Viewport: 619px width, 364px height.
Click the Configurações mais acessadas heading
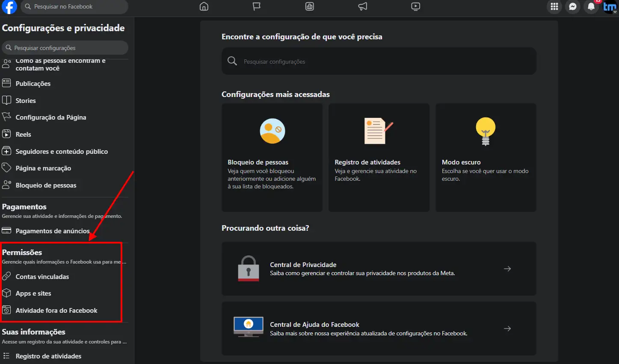click(275, 94)
